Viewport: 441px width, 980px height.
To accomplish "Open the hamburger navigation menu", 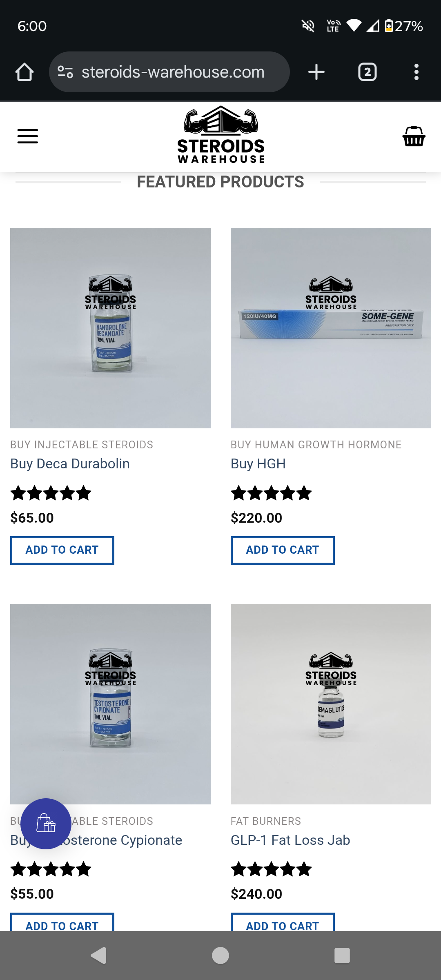I will pyautogui.click(x=28, y=136).
